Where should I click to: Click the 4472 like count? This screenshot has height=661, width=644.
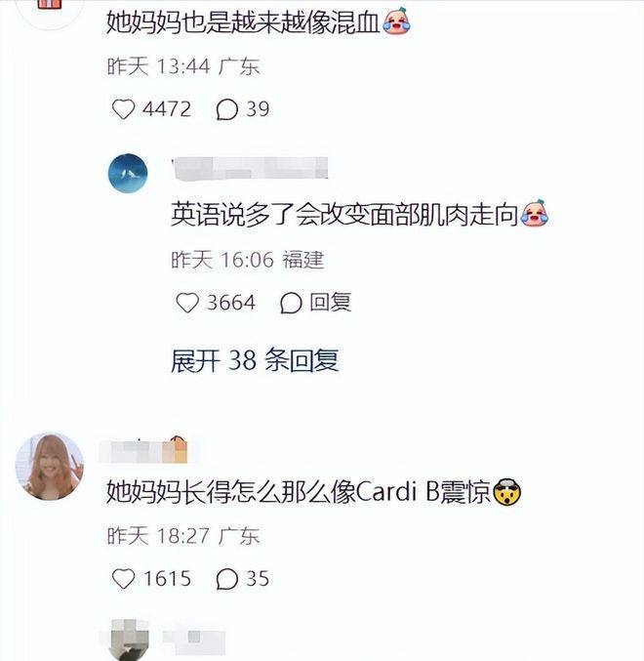tap(167, 109)
